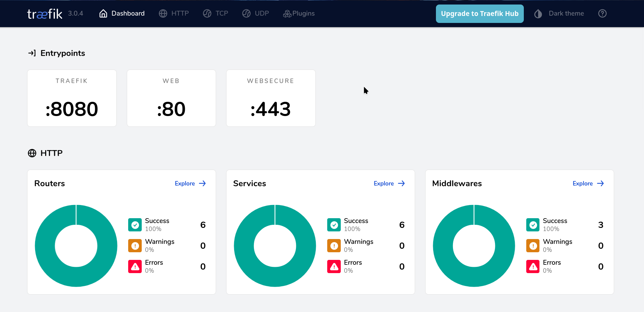Click the HTTP section globe icon

(x=32, y=153)
